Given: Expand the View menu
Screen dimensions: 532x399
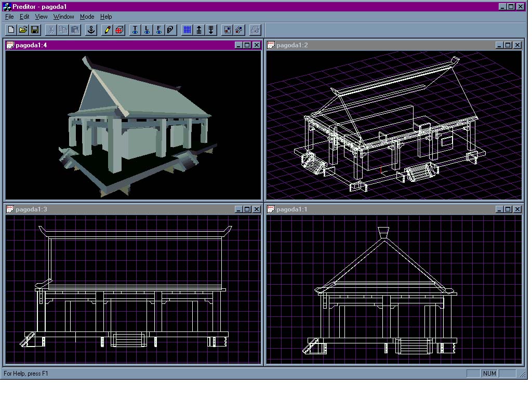Looking at the screenshot, I should [41, 17].
